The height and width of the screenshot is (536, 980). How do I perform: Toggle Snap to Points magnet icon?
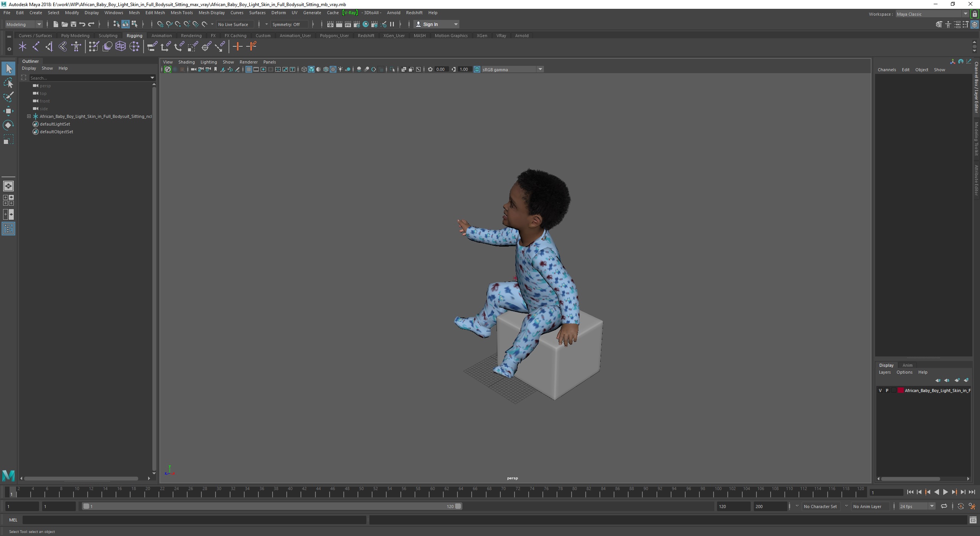pos(178,24)
